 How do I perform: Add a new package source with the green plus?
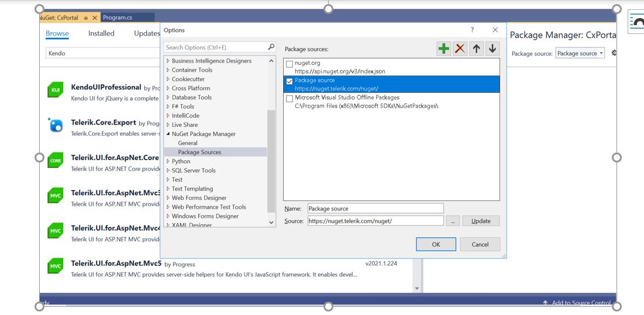coord(443,49)
